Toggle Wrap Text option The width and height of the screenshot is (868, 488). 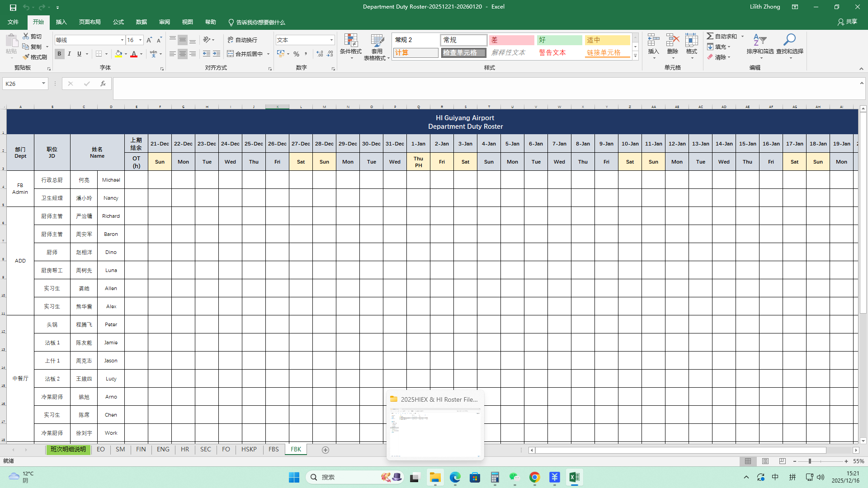(242, 40)
